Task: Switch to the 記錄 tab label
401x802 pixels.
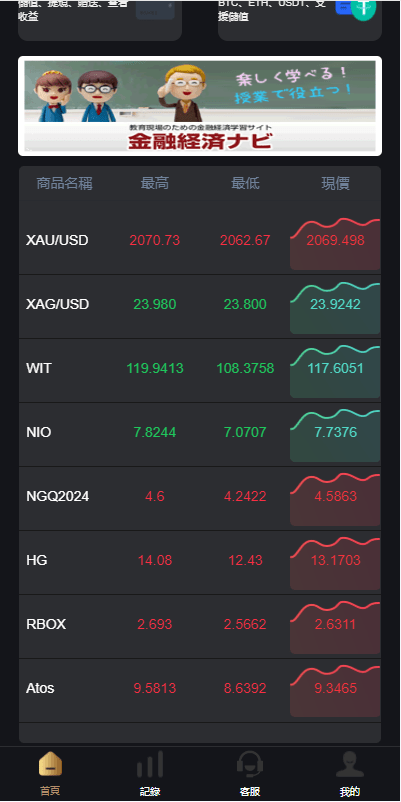Action: (x=150, y=791)
